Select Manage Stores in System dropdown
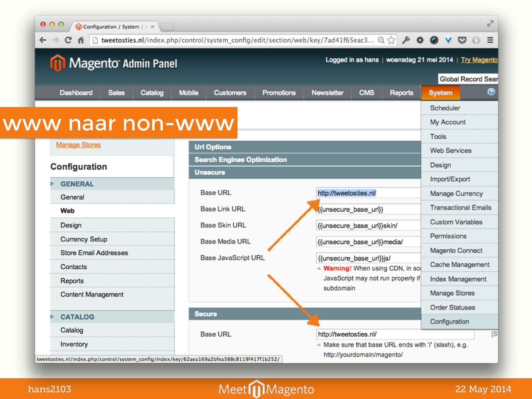Screen dimensions: 532x399 pyautogui.click(x=460, y=293)
